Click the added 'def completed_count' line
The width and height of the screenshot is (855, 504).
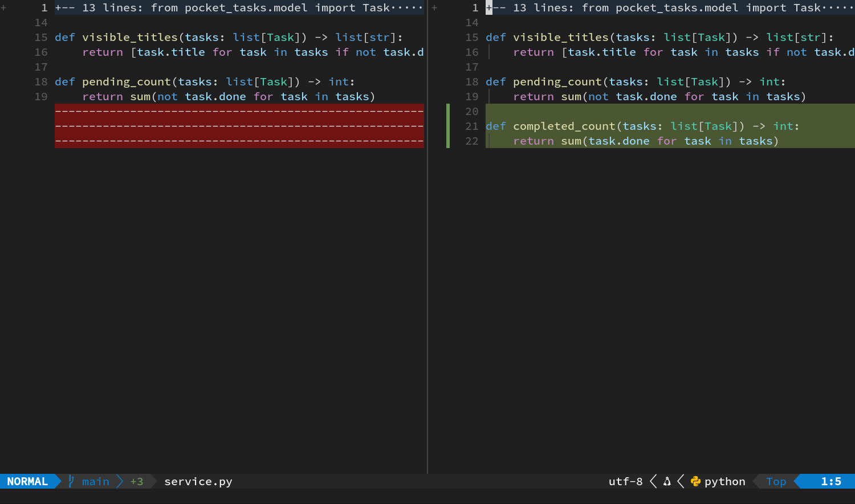[x=642, y=126]
